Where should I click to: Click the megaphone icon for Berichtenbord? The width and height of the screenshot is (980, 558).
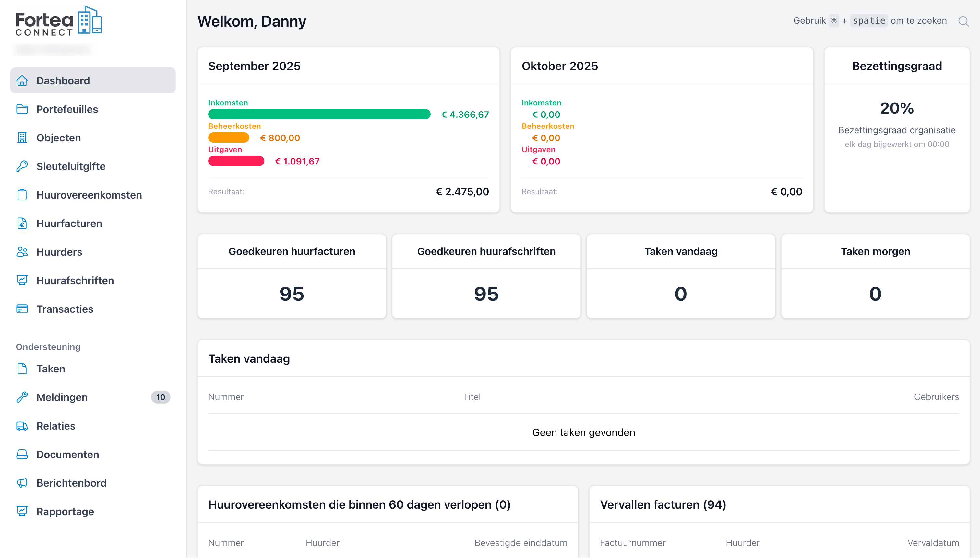coord(22,482)
